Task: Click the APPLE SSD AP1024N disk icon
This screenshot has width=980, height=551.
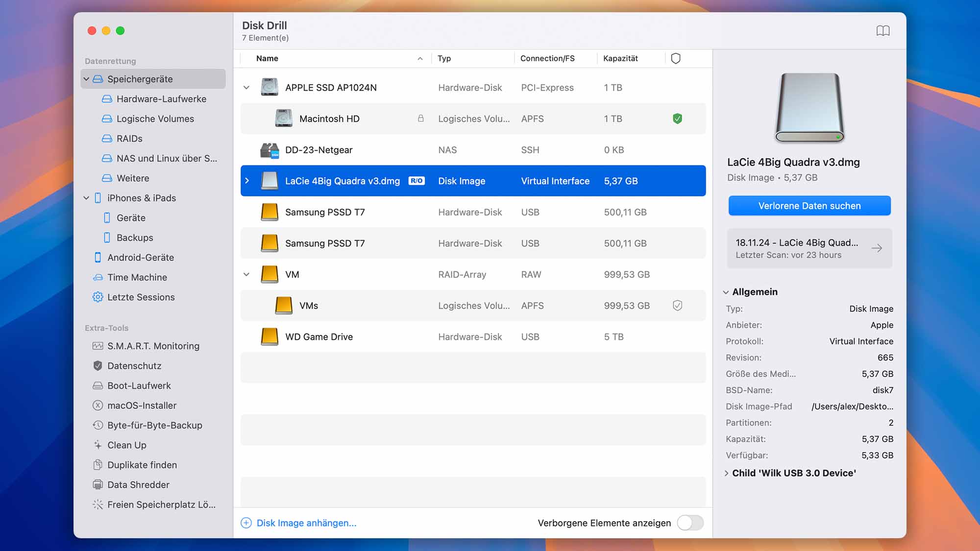Action: click(269, 87)
